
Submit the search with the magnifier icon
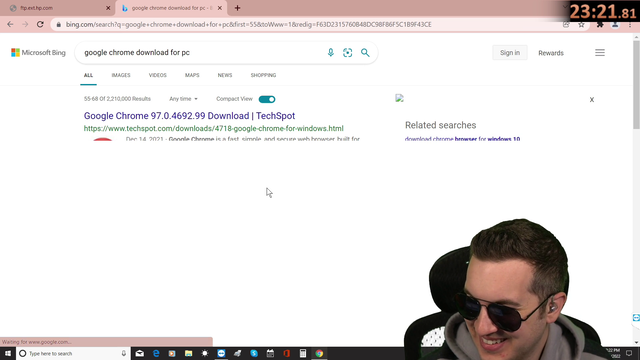tap(365, 53)
